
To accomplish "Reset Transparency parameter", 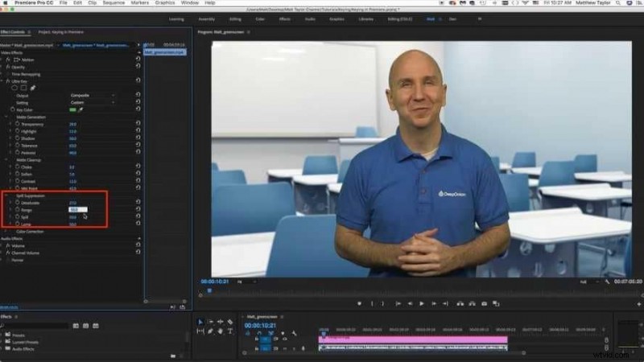I will point(138,123).
